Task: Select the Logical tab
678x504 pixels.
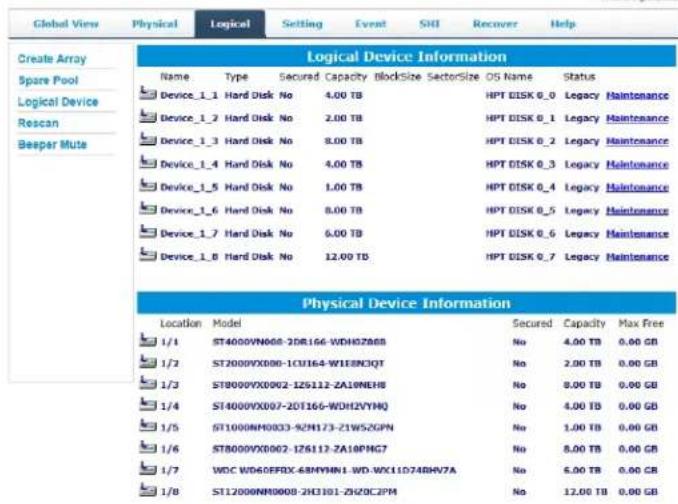Action: tap(230, 24)
